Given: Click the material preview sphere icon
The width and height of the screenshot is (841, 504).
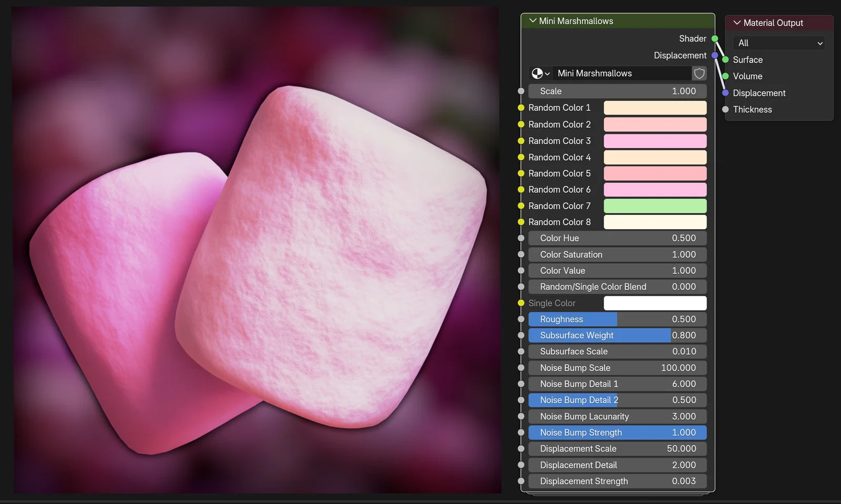Looking at the screenshot, I should coord(537,73).
